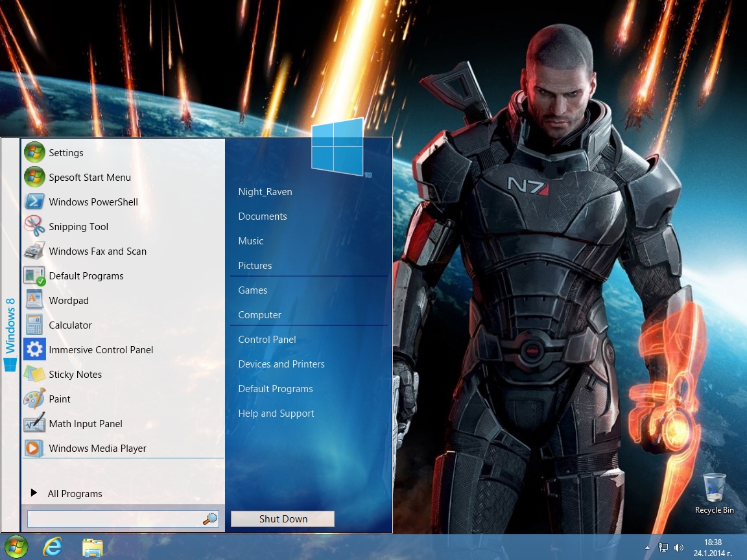The height and width of the screenshot is (560, 747).
Task: Click the 'Spesoft Start Menu' text
Action: pos(89,177)
